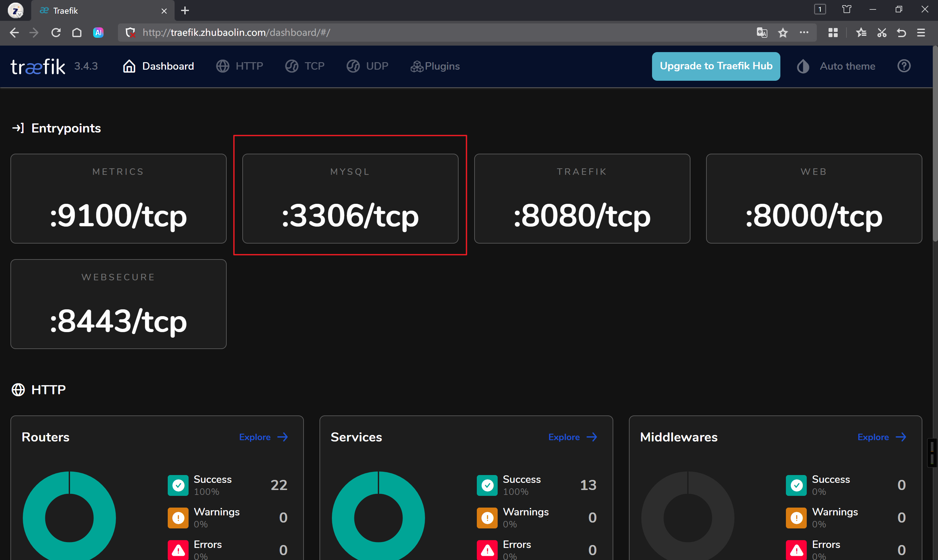Reload the page
This screenshot has width=938, height=560.
pyautogui.click(x=56, y=33)
